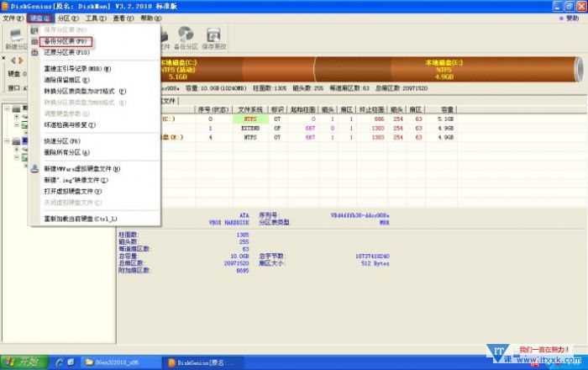Click the VBOX HARDDISK model text
The width and height of the screenshot is (588, 370).
pos(228,223)
